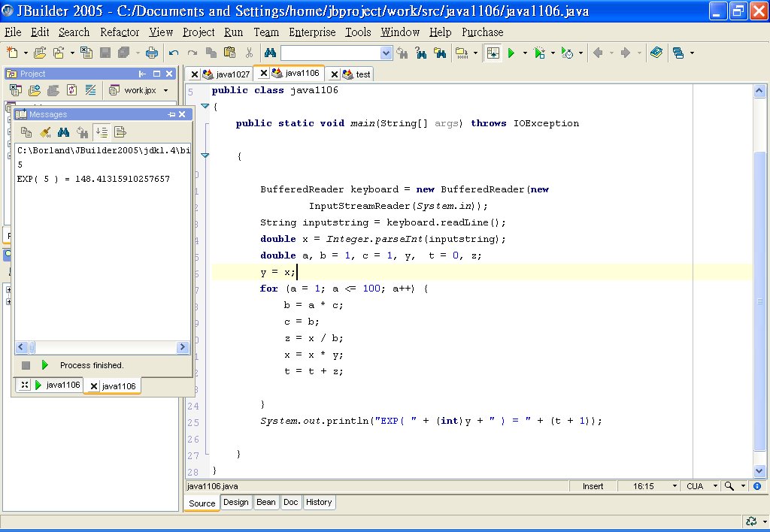Click Copy icon in Messages toolbar
The image size is (770, 532).
click(x=26, y=131)
